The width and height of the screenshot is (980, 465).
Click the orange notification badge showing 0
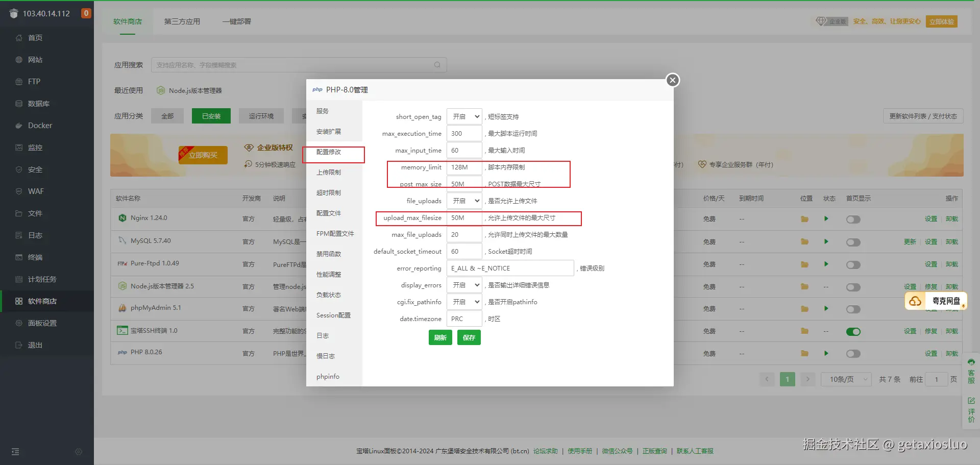[x=86, y=13]
